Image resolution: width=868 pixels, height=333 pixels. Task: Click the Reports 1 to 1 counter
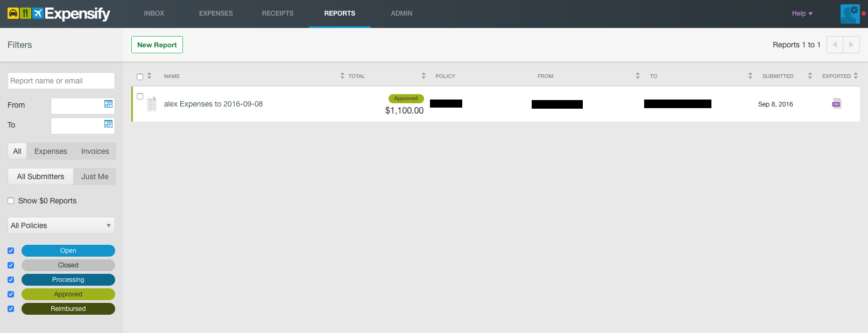coord(796,45)
